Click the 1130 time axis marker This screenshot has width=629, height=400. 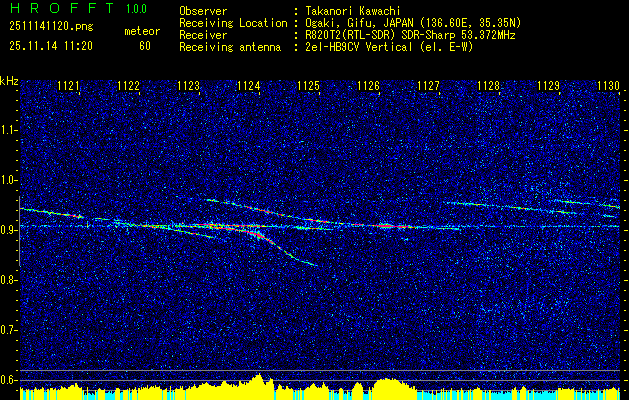pyautogui.click(x=609, y=85)
